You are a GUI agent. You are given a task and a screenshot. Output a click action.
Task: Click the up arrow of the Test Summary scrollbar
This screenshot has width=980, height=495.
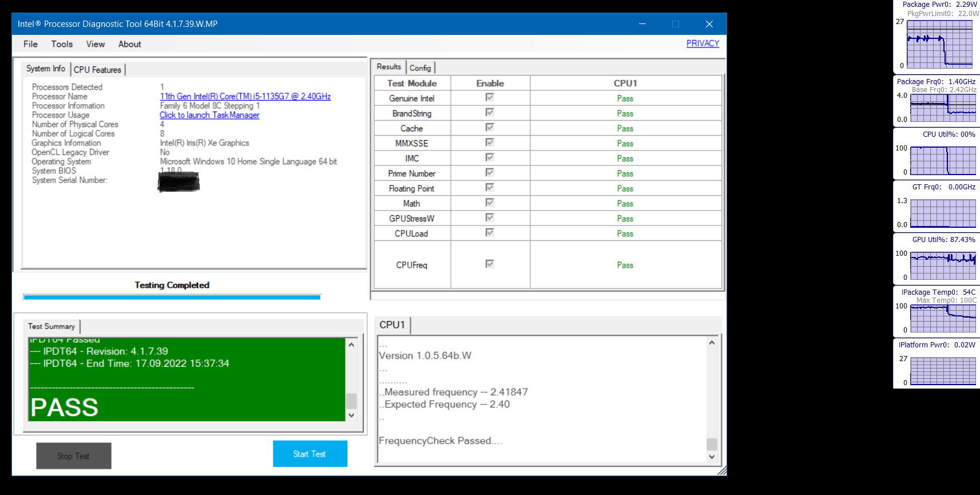pos(351,344)
